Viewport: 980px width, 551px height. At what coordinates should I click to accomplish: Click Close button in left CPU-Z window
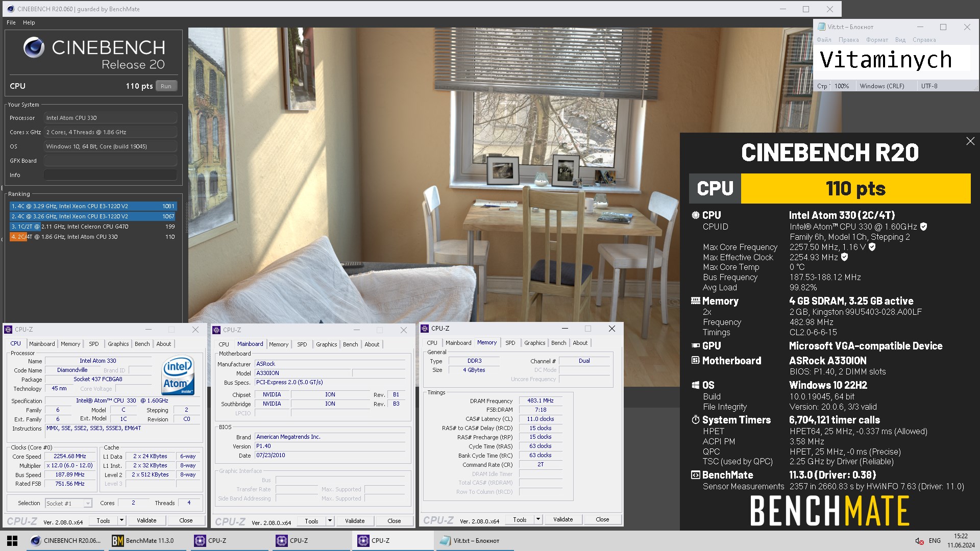pyautogui.click(x=186, y=520)
